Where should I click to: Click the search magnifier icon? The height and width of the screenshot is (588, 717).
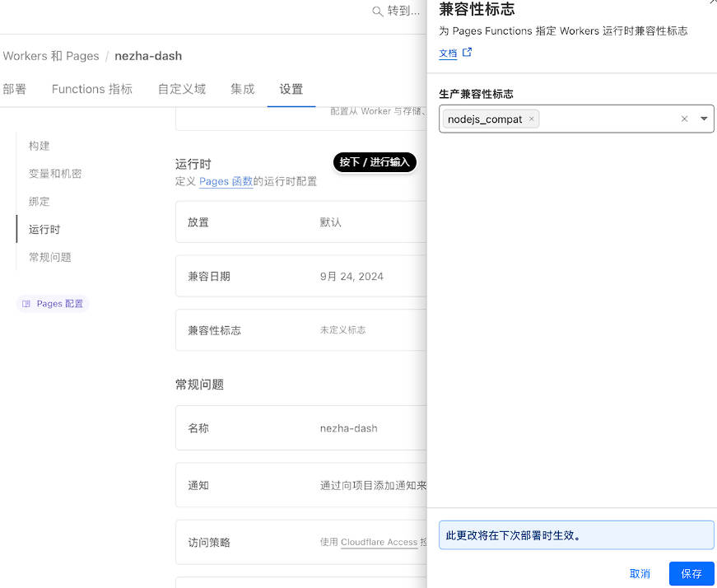[x=377, y=12]
